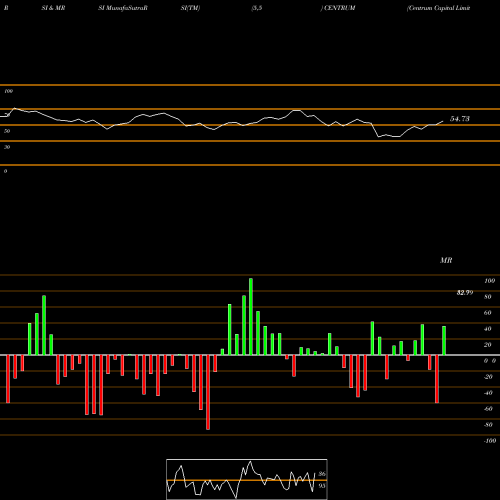Click the -60 label on MR axis
The height and width of the screenshot is (500, 500).
(488, 409)
